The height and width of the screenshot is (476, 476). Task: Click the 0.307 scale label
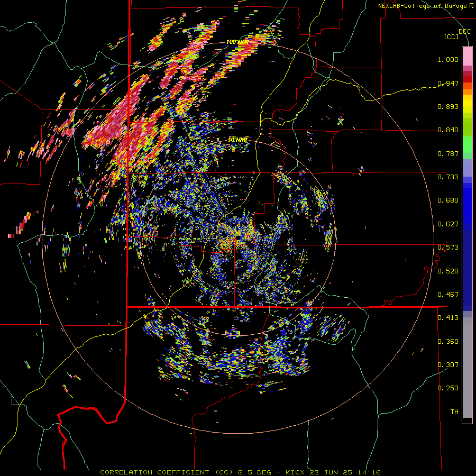click(448, 364)
